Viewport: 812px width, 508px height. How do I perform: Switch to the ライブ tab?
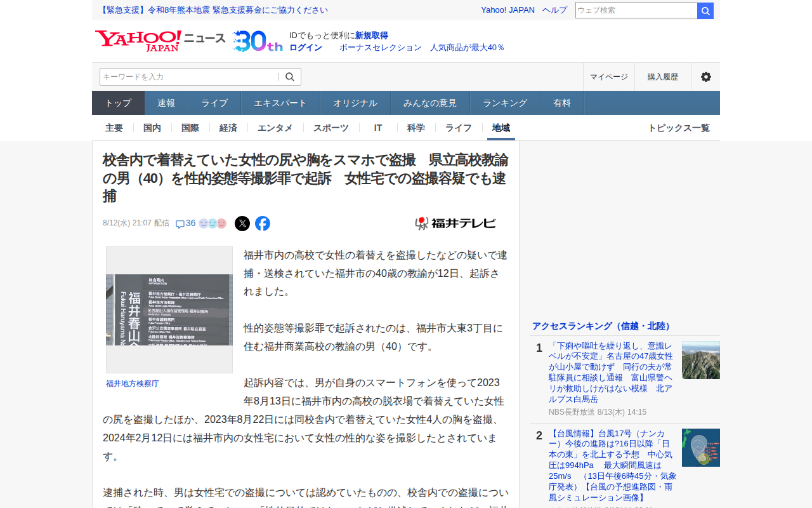(214, 103)
